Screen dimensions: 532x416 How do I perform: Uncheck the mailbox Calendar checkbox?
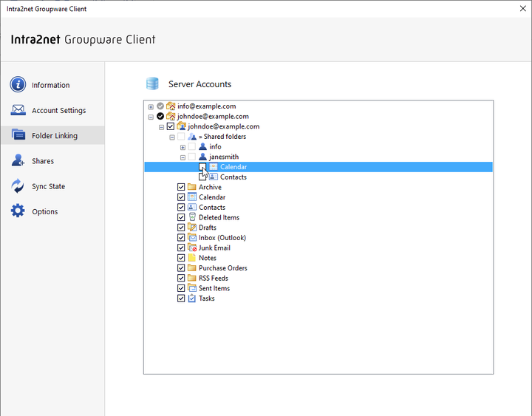(x=181, y=197)
